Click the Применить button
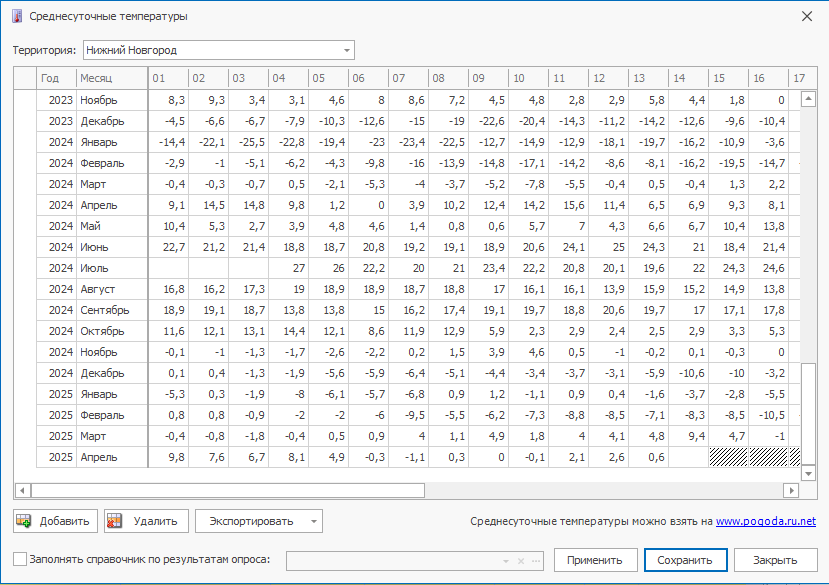The image size is (829, 585). [595, 560]
